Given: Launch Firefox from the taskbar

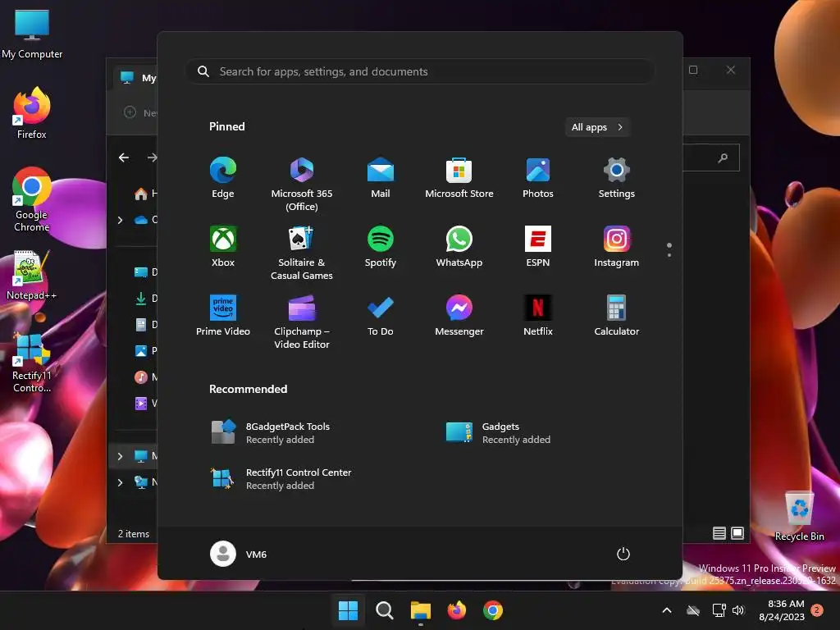Looking at the screenshot, I should click(x=456, y=610).
